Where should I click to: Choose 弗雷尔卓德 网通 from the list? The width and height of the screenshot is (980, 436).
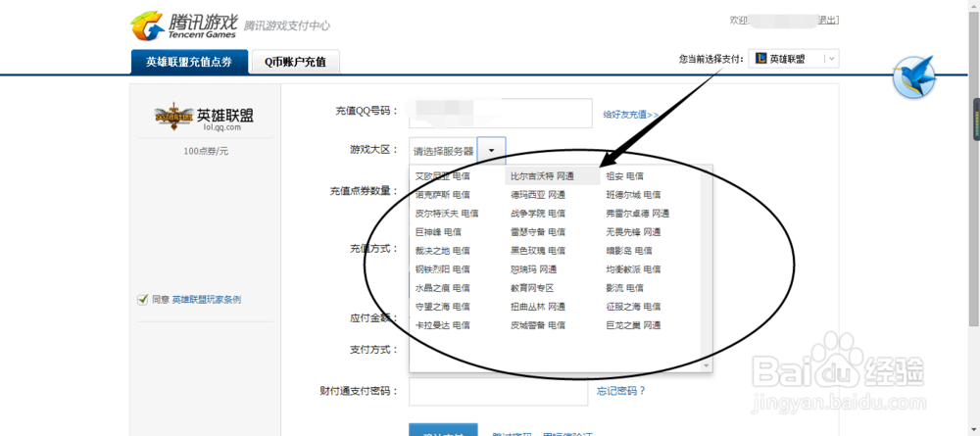pos(638,214)
